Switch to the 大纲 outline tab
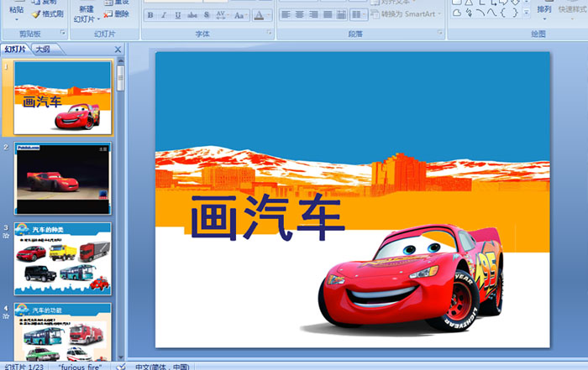The width and height of the screenshot is (588, 370). (44, 49)
